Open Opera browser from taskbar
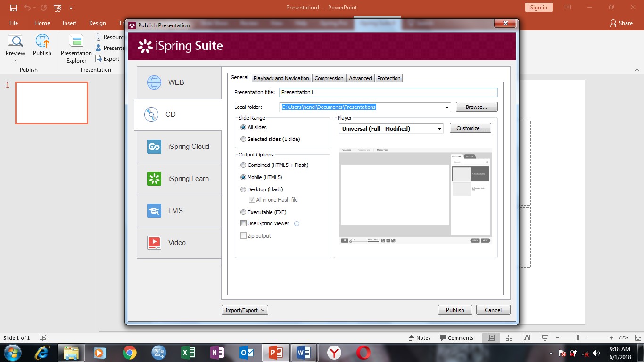Viewport: 644px width, 362px height. click(363, 353)
